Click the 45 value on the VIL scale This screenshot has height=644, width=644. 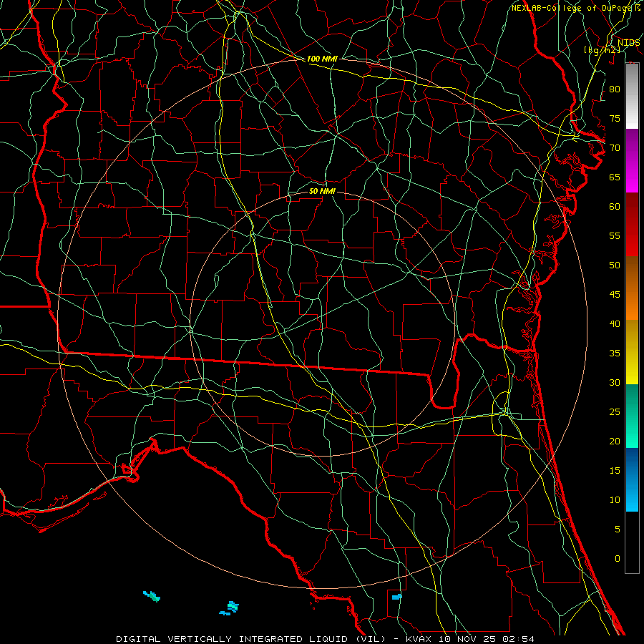click(615, 295)
